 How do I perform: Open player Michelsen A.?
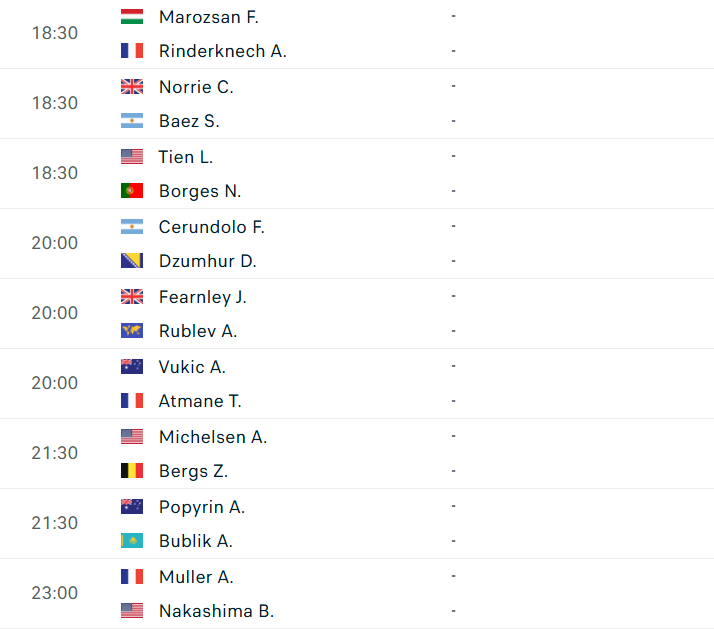[x=212, y=437]
